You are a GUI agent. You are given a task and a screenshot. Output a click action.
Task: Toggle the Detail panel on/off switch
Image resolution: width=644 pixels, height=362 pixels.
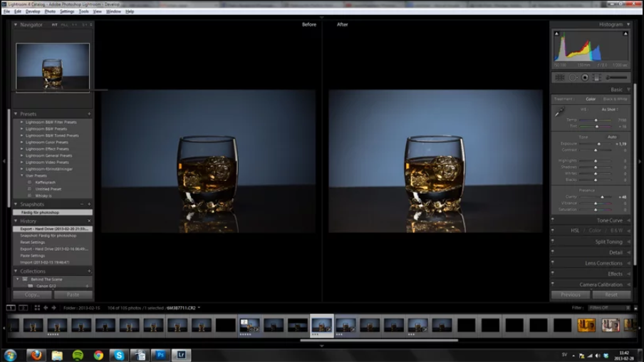552,252
